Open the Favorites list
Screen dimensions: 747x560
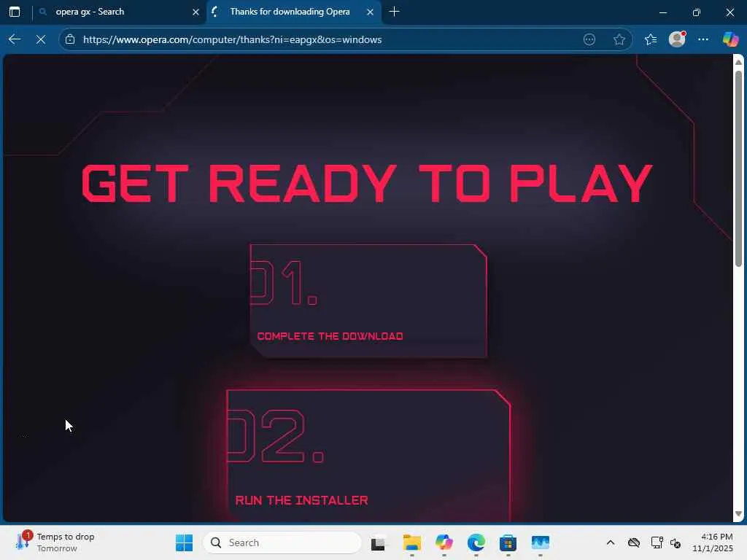click(x=650, y=39)
